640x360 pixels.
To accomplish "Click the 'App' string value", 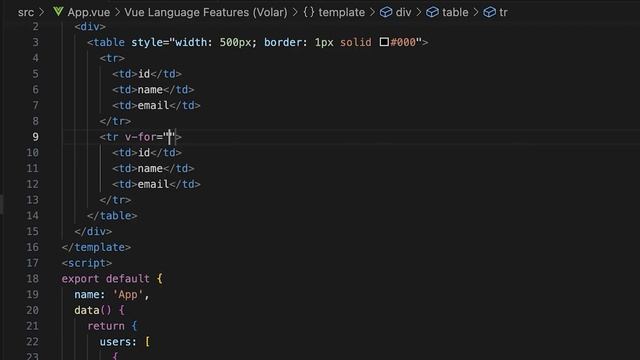I will 128,295.
